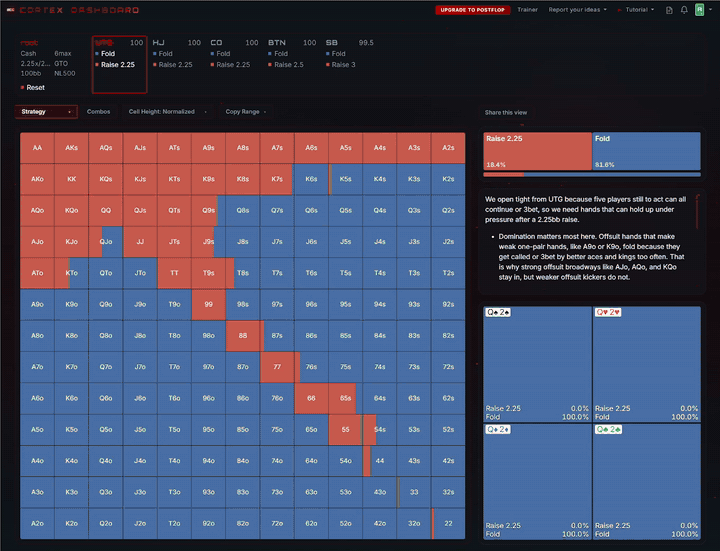Select the 72o cell
720x551 pixels.
pos(277,523)
